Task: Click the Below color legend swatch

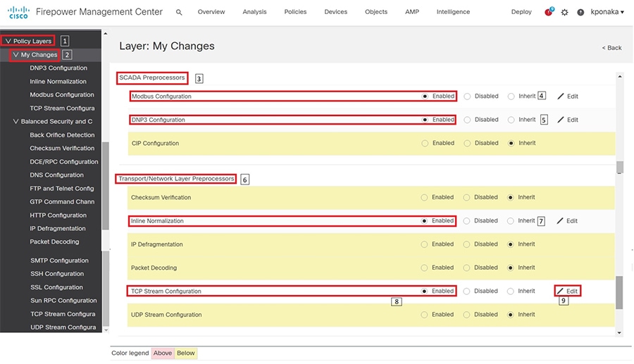Action: (x=185, y=353)
